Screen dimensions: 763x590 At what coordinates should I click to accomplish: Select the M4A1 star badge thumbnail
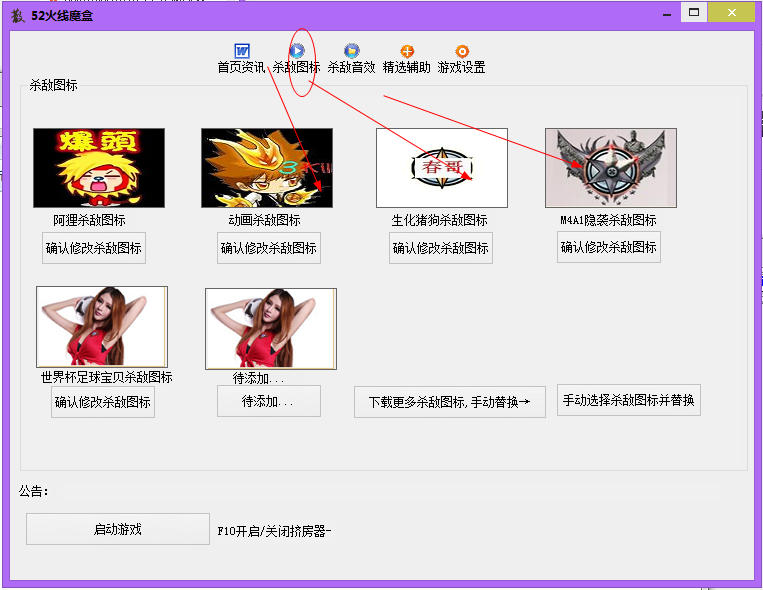[x=611, y=168]
